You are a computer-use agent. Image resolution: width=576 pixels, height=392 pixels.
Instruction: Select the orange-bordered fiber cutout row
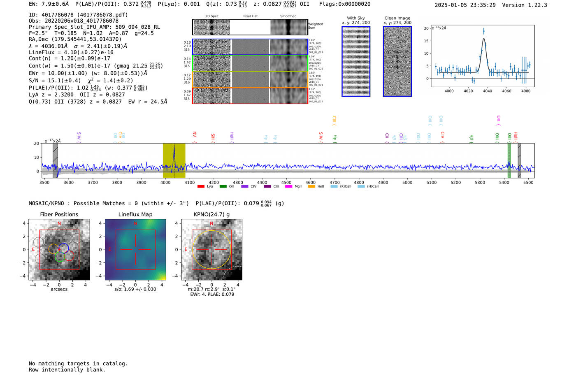pos(250,79)
